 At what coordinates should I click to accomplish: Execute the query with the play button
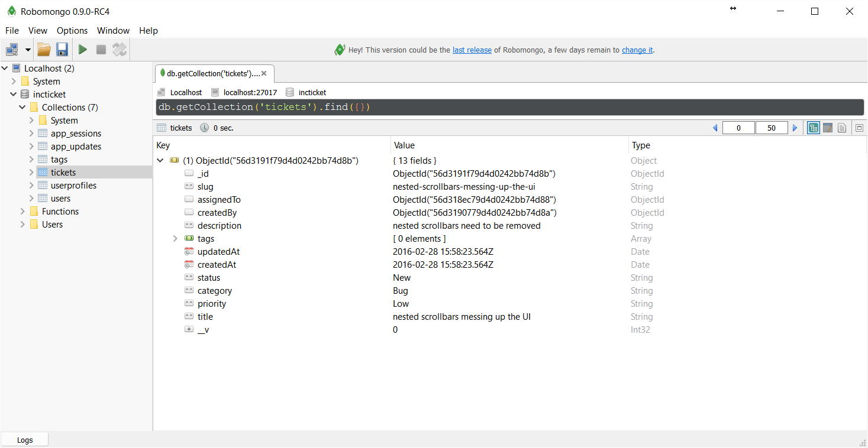[82, 49]
